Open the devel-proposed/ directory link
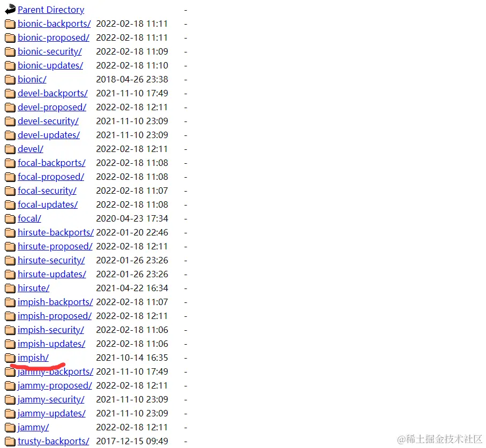This screenshot has width=486, height=448. click(52, 107)
